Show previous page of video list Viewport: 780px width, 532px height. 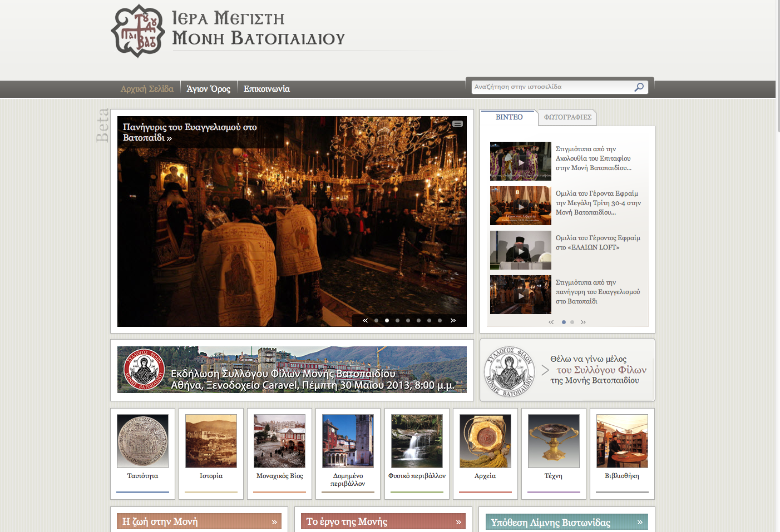click(551, 322)
